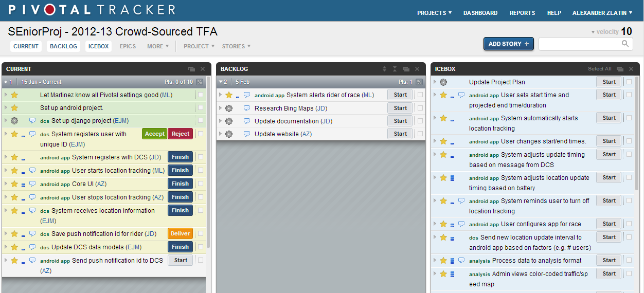
Task: Click the gear chore icon for 'Set up django project'
Action: pos(14,121)
